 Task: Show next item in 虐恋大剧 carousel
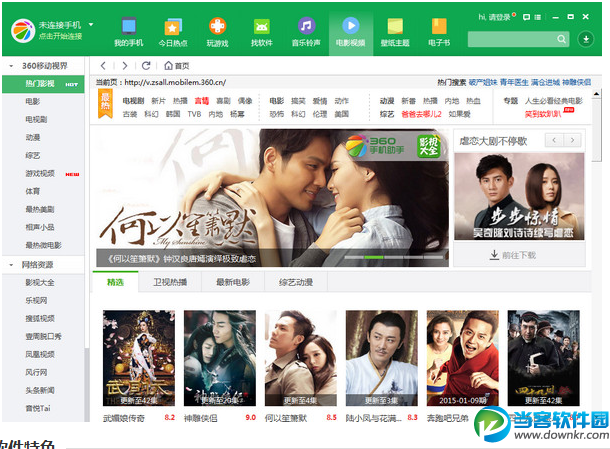click(572, 140)
